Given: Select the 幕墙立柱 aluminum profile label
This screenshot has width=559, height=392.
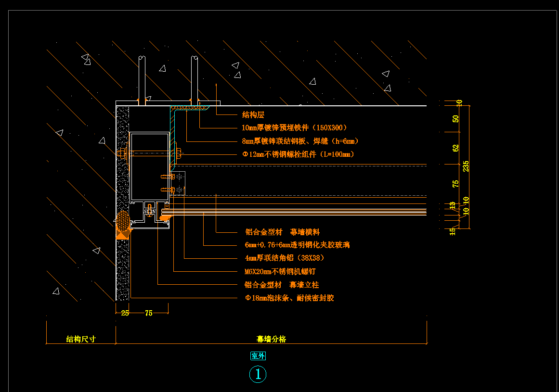Looking at the screenshot, I should click(x=282, y=285).
